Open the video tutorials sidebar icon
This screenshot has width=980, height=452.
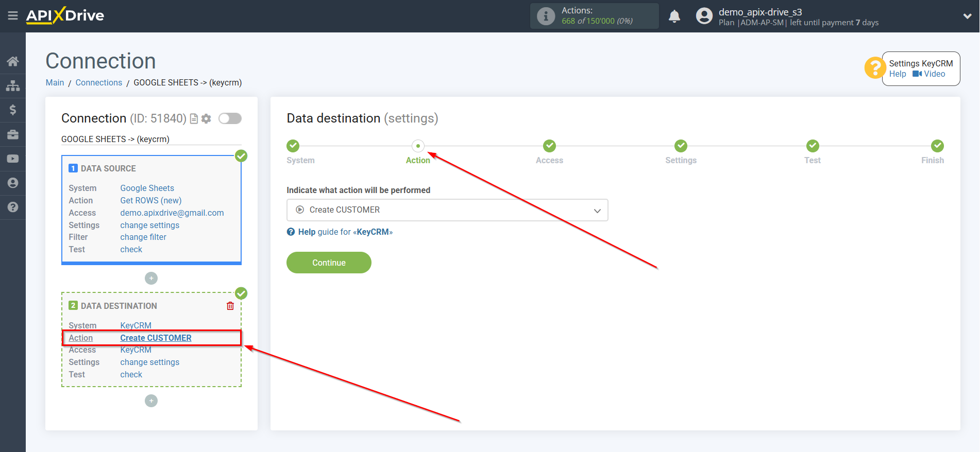coord(13,159)
